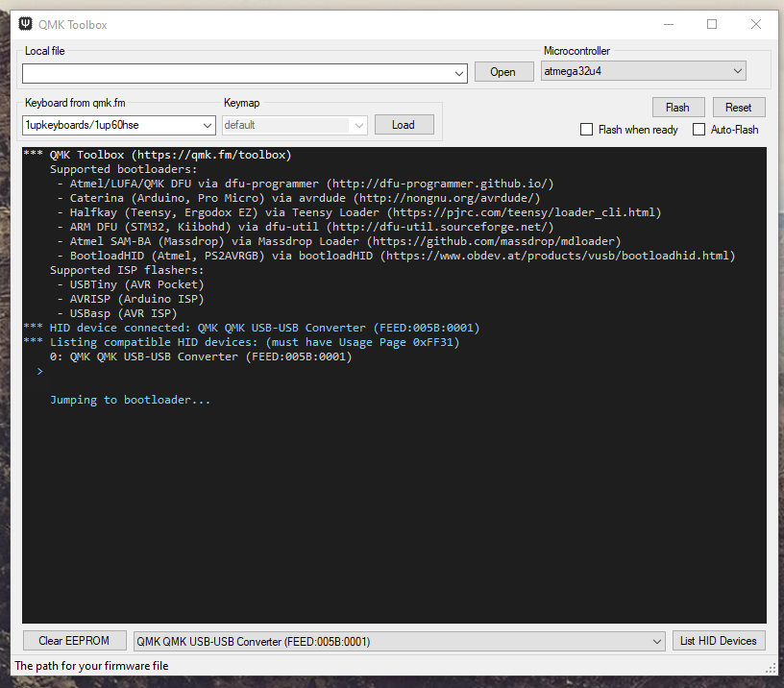Image resolution: width=784 pixels, height=688 pixels.
Task: Enable Auto-Flash mode
Action: [698, 129]
